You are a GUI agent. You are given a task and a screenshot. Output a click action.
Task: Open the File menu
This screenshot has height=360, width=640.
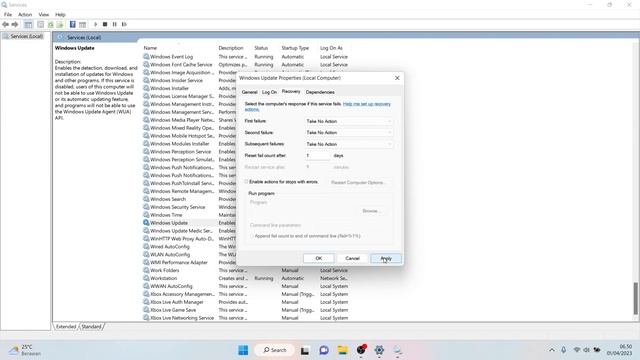click(x=8, y=15)
